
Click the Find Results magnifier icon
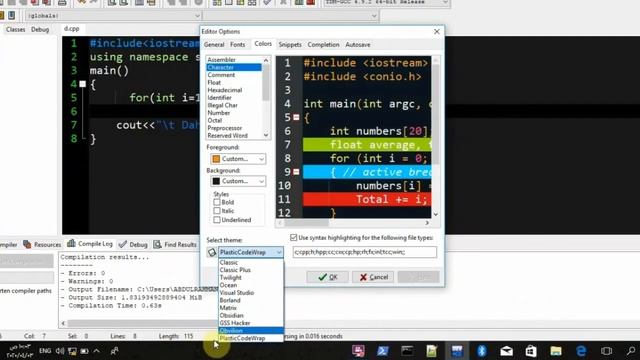pyautogui.click(x=158, y=244)
